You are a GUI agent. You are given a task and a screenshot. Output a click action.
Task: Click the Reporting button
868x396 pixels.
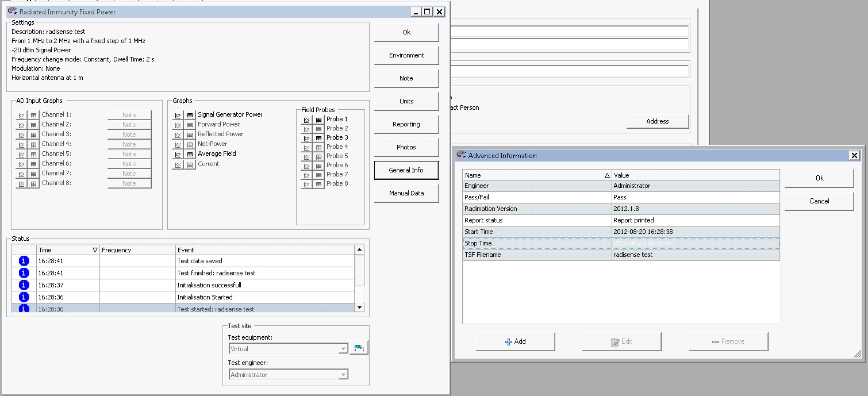(x=406, y=124)
